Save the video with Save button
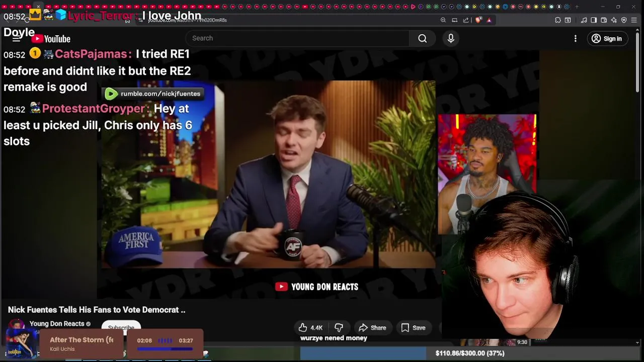 pos(414,328)
